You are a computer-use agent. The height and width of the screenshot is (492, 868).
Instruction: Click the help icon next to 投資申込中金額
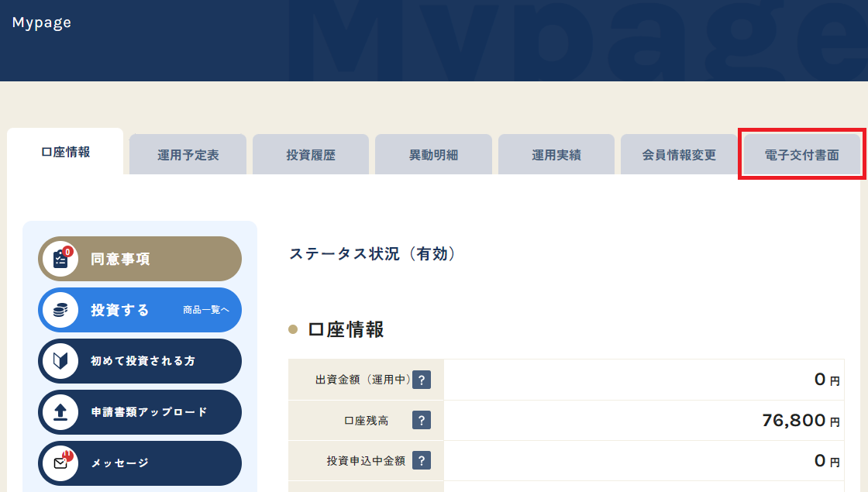click(x=421, y=461)
